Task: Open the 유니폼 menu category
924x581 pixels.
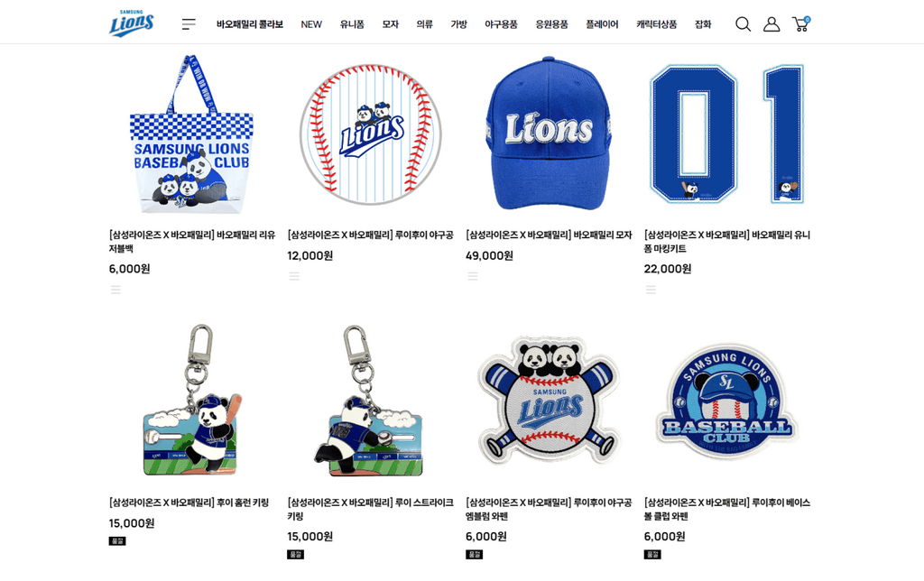Action: coord(352,24)
